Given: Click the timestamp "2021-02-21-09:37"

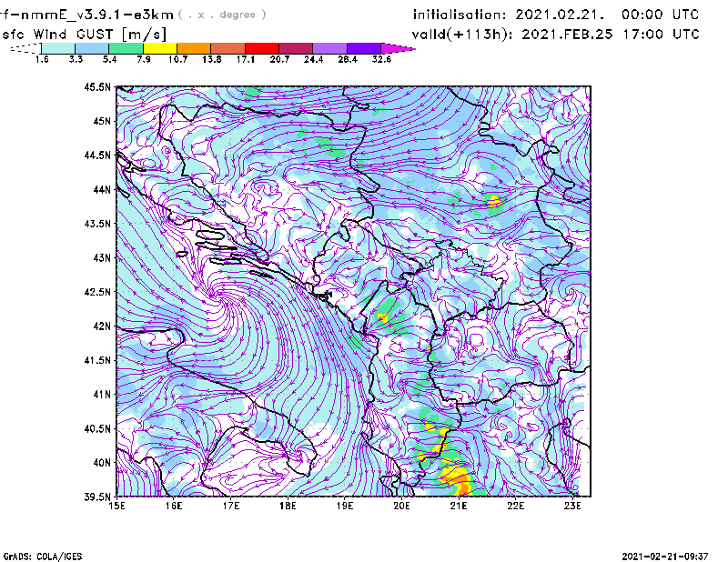Looking at the screenshot, I should [x=665, y=557].
